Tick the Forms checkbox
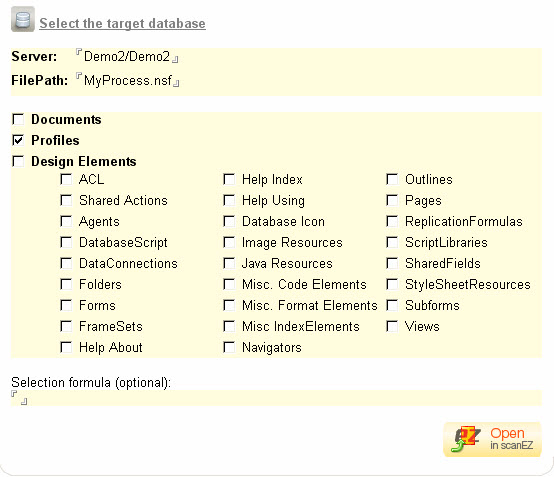This screenshot has height=477, width=554. pyautogui.click(x=66, y=305)
